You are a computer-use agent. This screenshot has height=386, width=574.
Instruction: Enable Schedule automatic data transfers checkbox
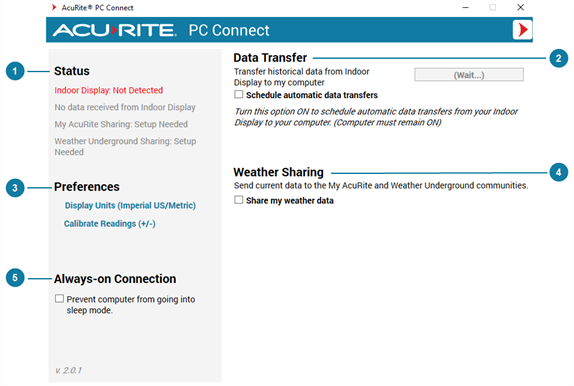pos(239,95)
